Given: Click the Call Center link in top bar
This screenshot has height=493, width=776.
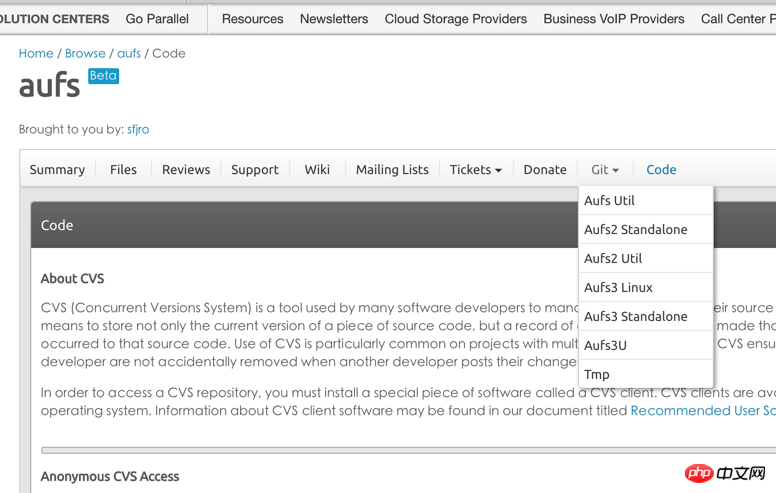Looking at the screenshot, I should (738, 19).
